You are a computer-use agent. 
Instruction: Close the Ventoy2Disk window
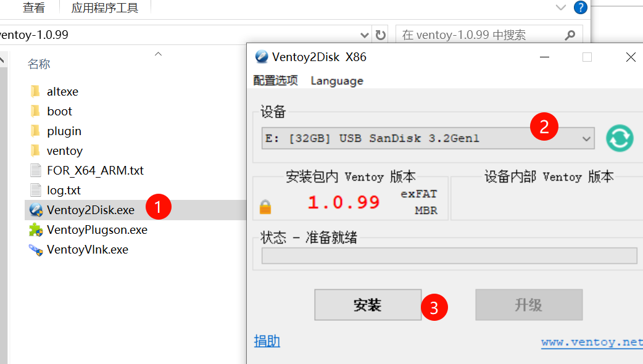631,57
